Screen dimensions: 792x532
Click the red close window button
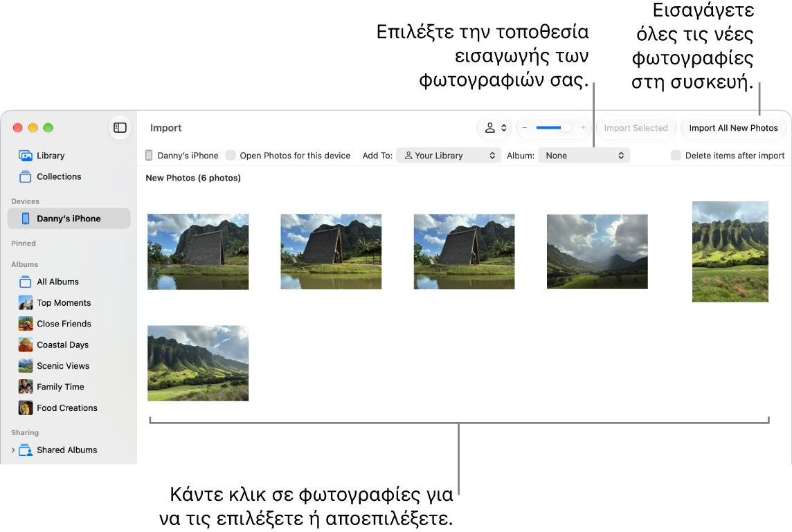[x=18, y=128]
